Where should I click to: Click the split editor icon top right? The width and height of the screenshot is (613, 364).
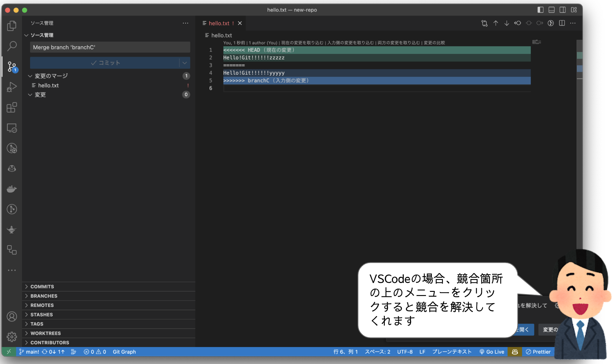(562, 23)
